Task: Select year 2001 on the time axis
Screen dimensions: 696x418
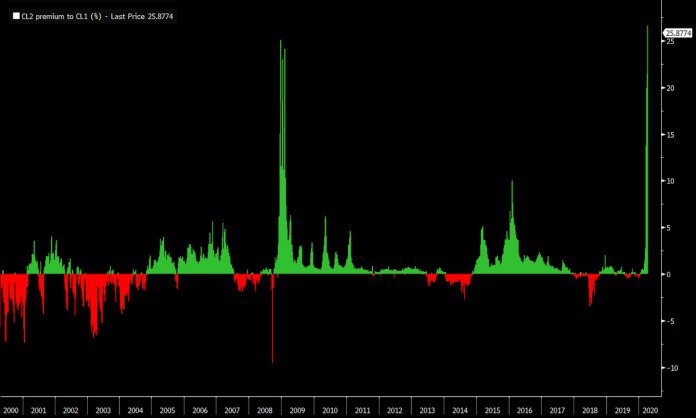Action: [38, 410]
